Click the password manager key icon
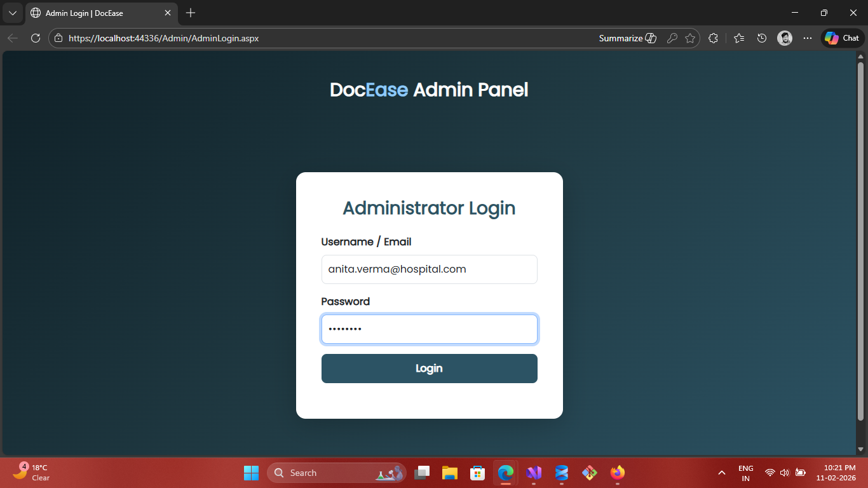This screenshot has height=488, width=868. click(672, 38)
